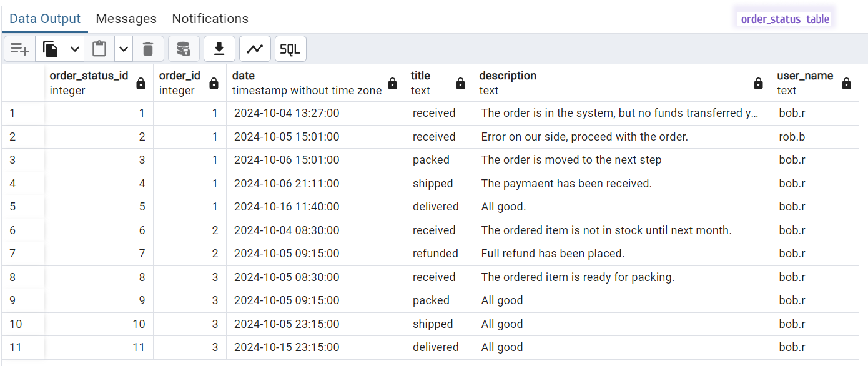Sort by the order_status_id column header
868x366 pixels.
click(89, 75)
